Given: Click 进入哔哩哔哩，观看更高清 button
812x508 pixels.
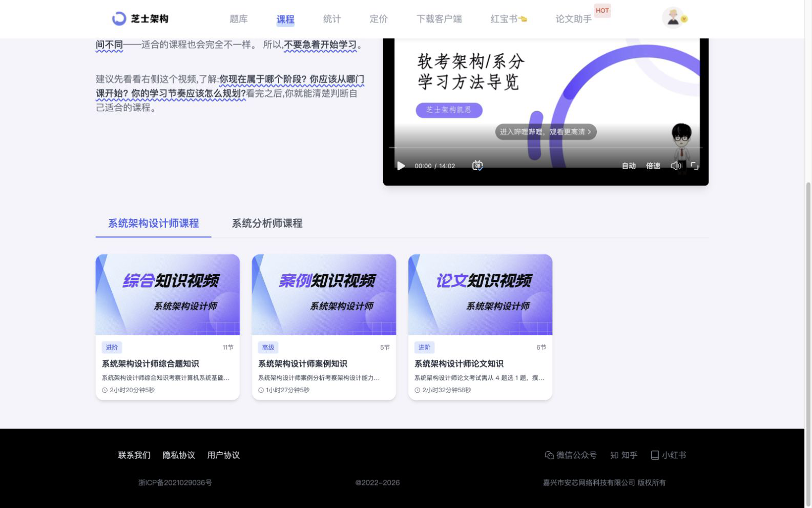Looking at the screenshot, I should coord(546,132).
